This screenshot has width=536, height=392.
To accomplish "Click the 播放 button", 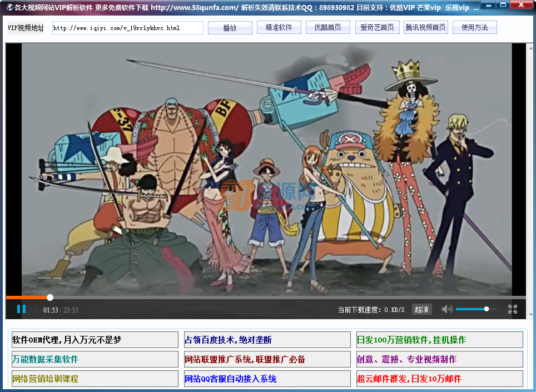I will coord(230,28).
